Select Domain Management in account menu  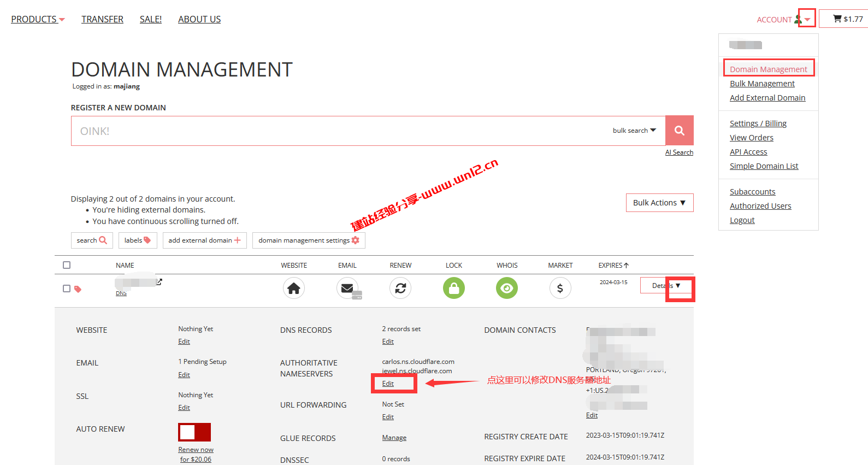coord(768,69)
